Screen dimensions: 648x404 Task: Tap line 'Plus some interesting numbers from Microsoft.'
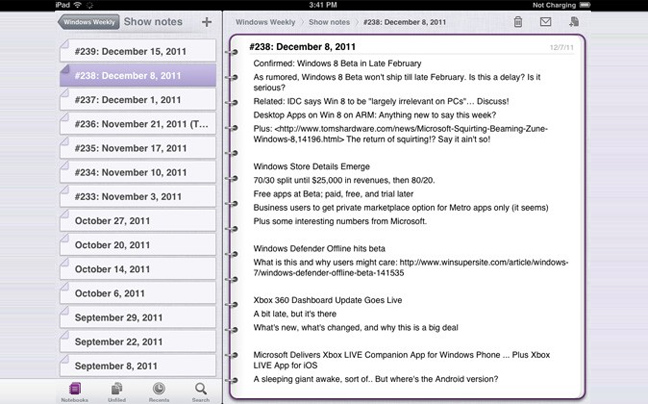click(x=340, y=221)
